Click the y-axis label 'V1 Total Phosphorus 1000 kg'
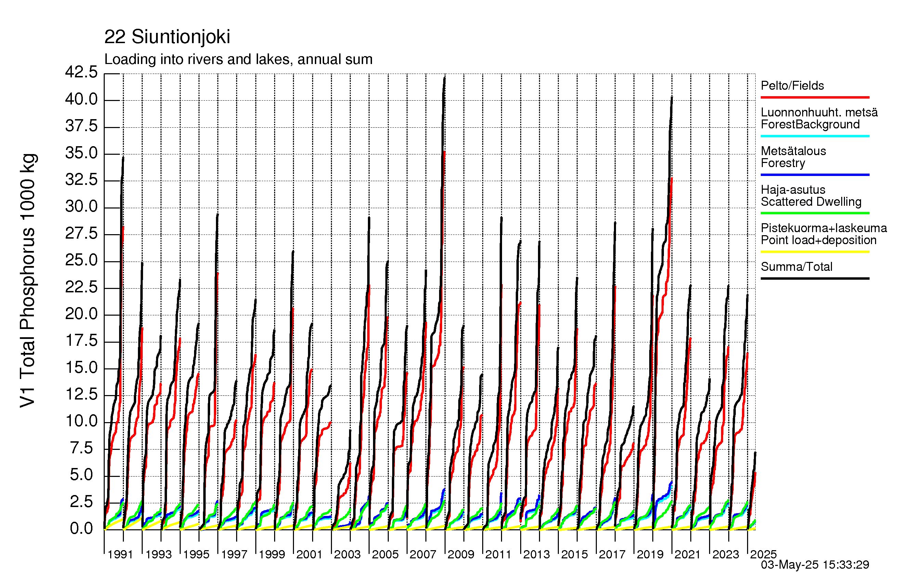The image size is (924, 582). click(x=28, y=280)
